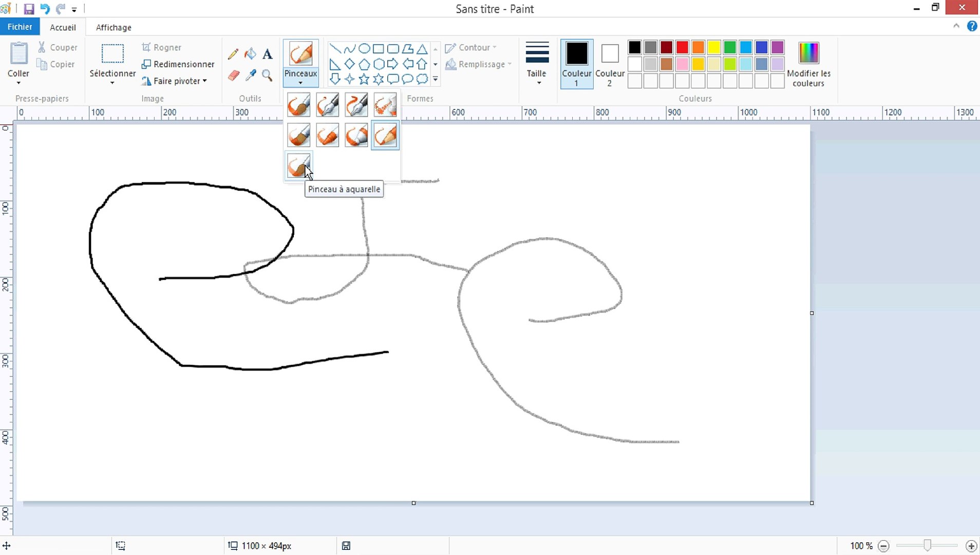The width and height of the screenshot is (980, 555).
Task: Open the Remplissage dropdown
Action: [x=479, y=64]
